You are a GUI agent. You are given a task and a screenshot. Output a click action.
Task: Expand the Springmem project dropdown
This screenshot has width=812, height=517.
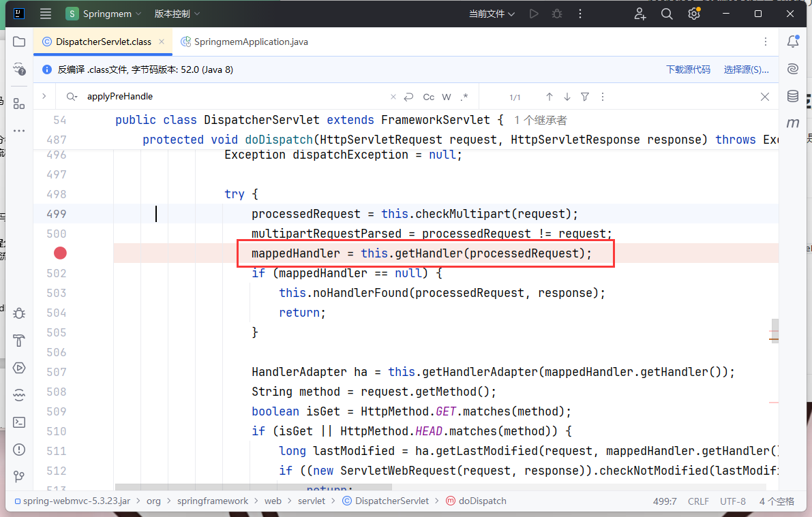(x=104, y=14)
